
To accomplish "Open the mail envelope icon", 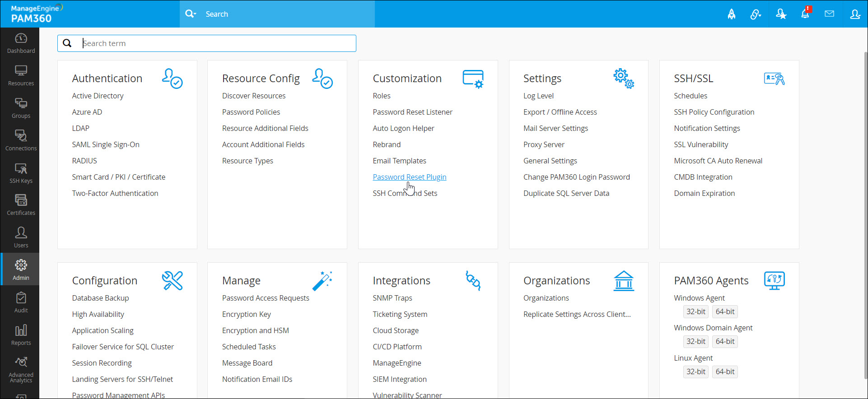I will 829,14.
